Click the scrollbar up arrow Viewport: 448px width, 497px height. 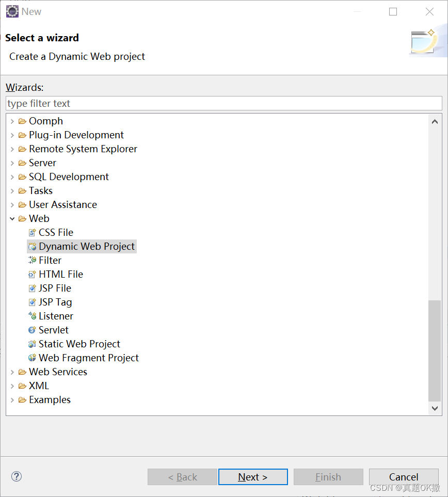(435, 122)
